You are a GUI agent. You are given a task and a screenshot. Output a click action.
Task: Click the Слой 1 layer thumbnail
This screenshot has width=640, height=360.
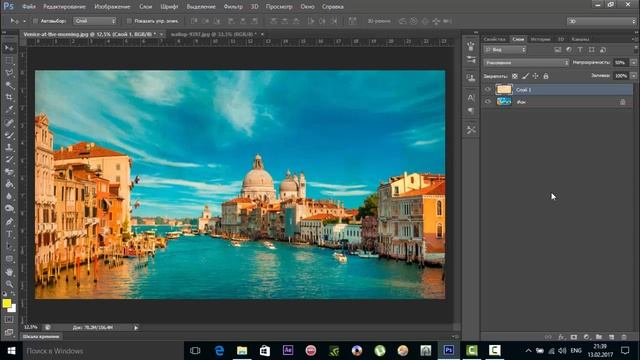[x=504, y=89]
